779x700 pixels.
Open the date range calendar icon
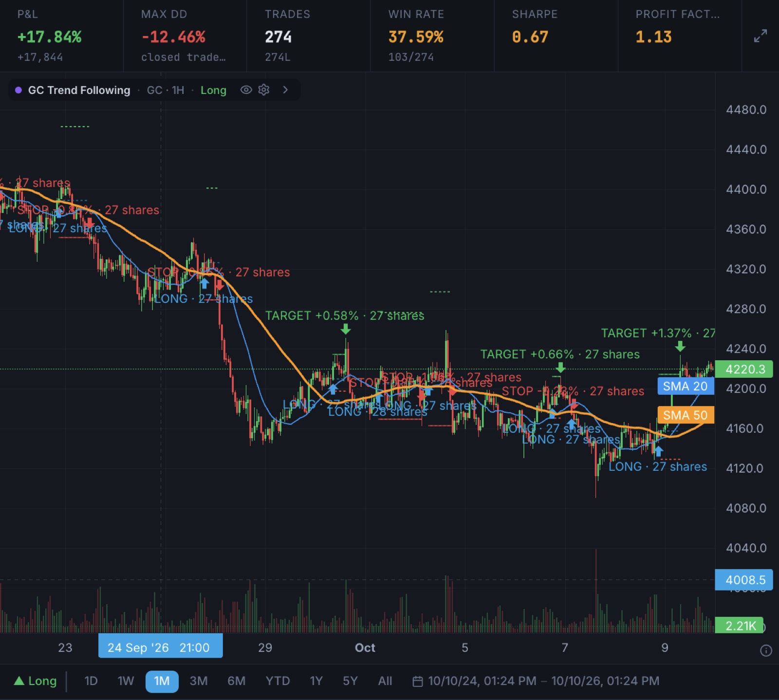click(x=417, y=681)
